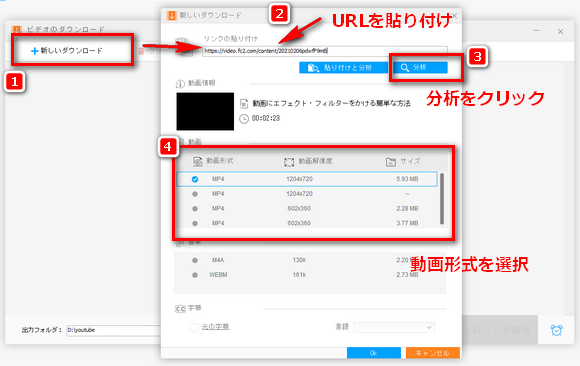
Task: Click the CC subtitle section icon
Action: click(180, 309)
